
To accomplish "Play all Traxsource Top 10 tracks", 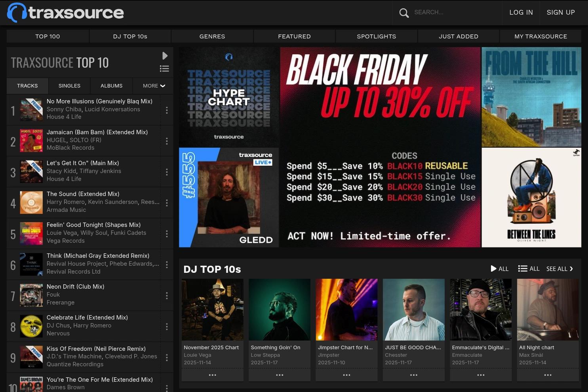I will click(165, 55).
